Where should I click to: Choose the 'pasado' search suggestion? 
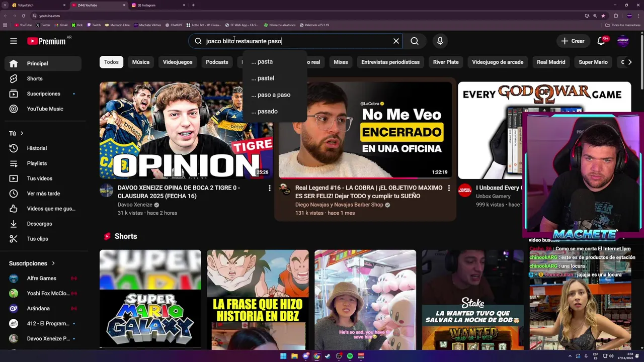pos(275,112)
